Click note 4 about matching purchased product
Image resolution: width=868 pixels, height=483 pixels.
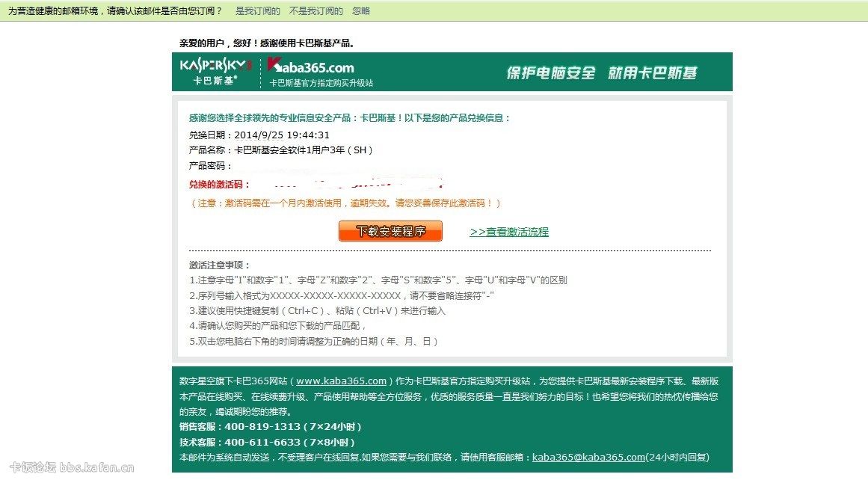click(x=277, y=326)
